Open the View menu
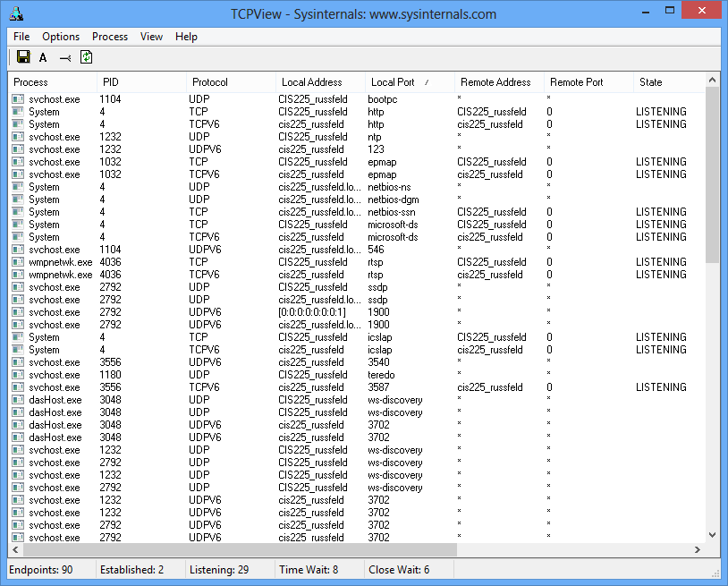This screenshot has width=728, height=586. coord(151,37)
